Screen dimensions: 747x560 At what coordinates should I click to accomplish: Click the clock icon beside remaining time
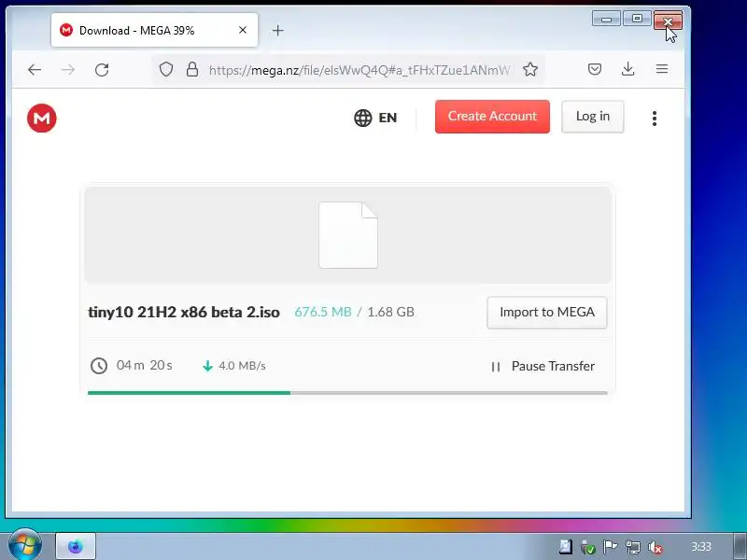99,366
